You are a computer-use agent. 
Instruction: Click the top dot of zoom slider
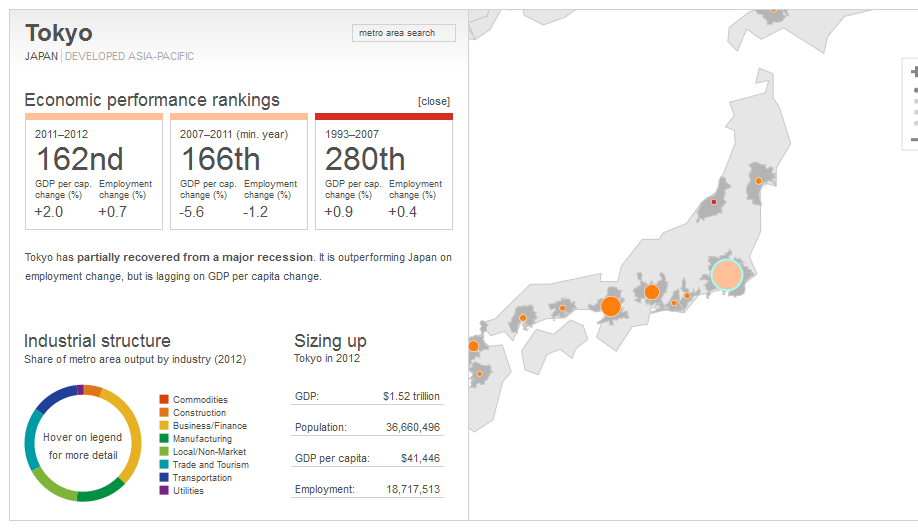tap(914, 90)
